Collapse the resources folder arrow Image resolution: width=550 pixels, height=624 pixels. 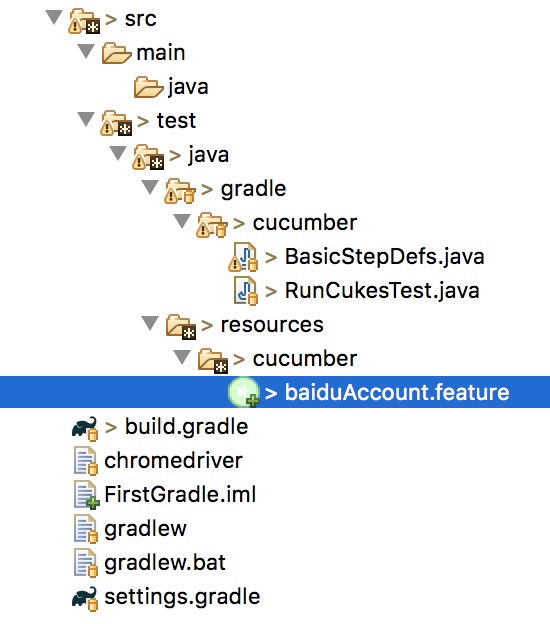coord(150,323)
